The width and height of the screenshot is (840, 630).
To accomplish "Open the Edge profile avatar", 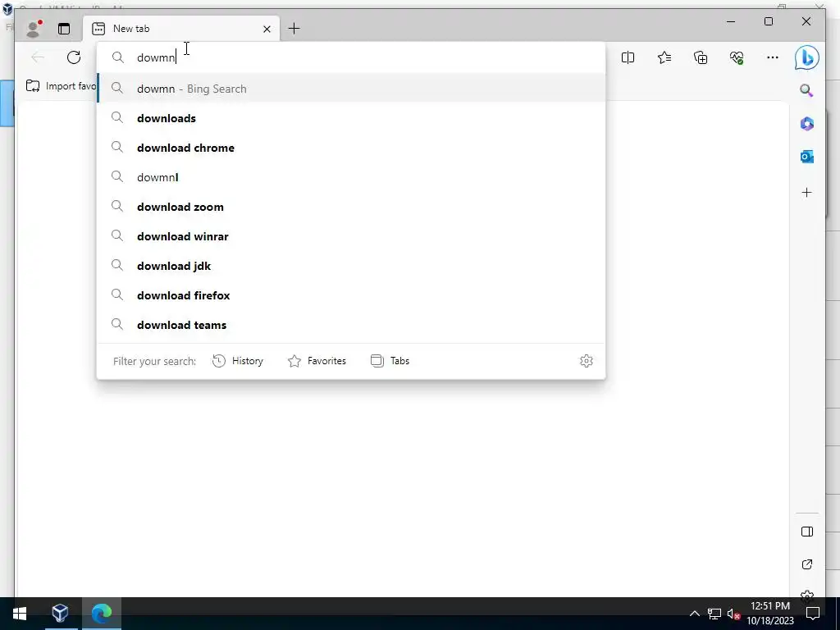I will point(34,29).
